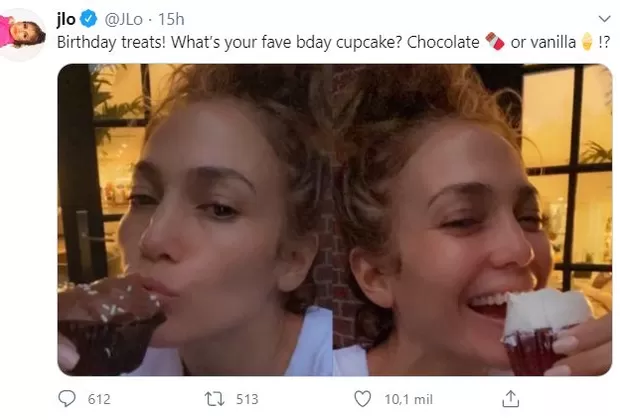The width and height of the screenshot is (620, 420).
Task: Click the '10,1 mil' likes count
Action: (x=408, y=399)
